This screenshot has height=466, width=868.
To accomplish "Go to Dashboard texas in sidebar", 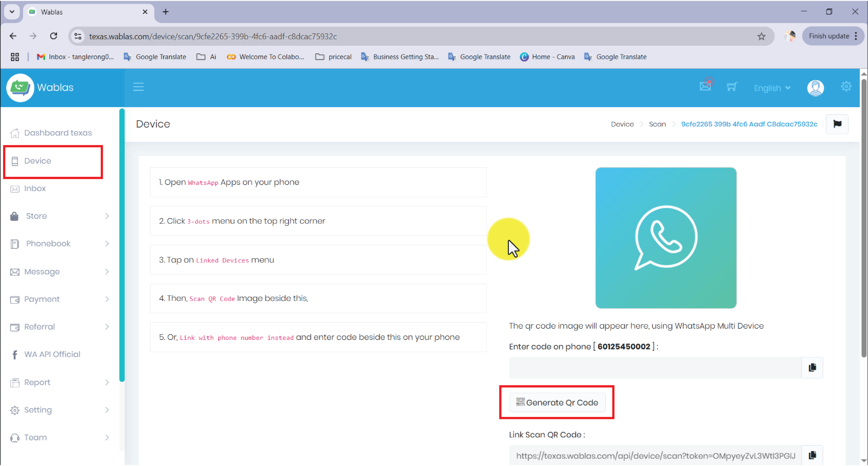I will point(51,133).
